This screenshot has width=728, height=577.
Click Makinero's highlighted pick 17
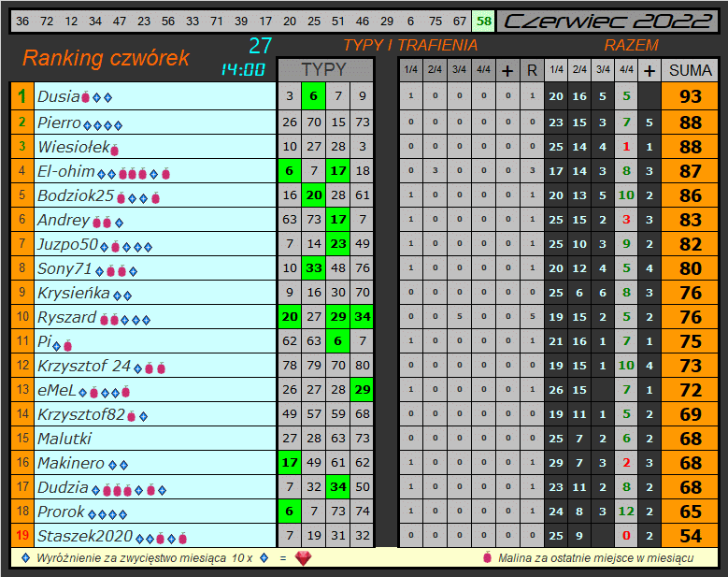coord(290,463)
